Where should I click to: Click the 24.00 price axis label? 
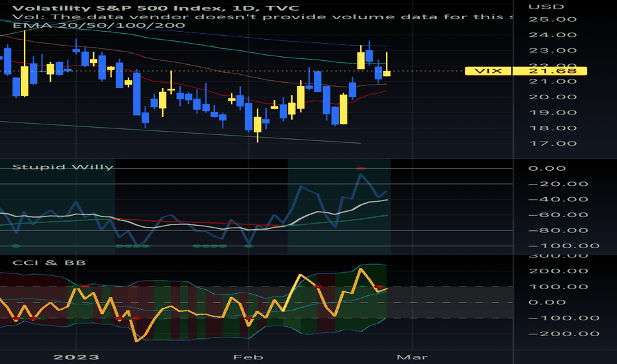point(553,34)
